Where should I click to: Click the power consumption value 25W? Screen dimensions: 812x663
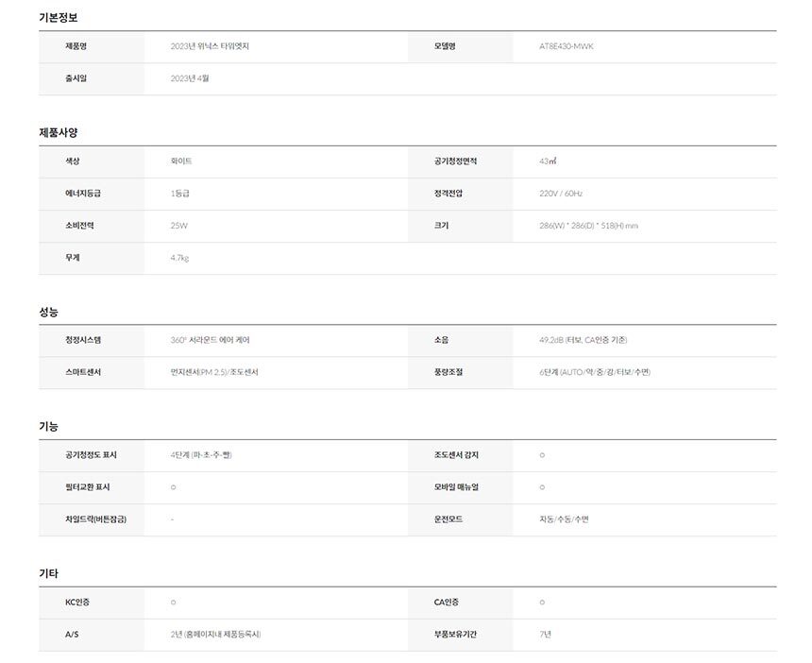pos(179,226)
